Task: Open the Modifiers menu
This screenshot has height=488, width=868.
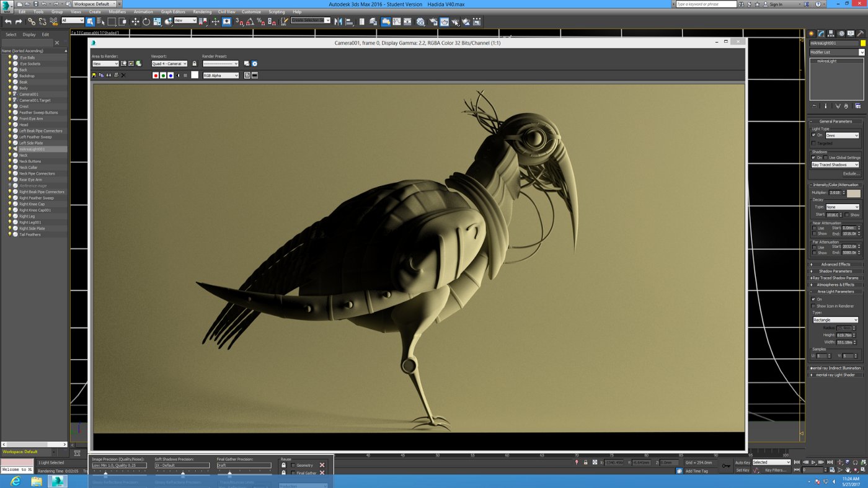Action: [x=117, y=12]
